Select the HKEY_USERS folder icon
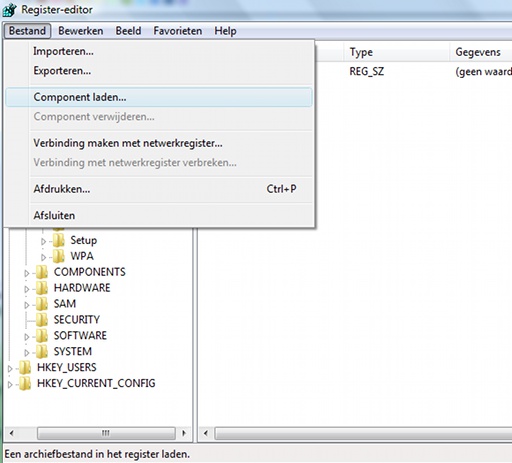Screen dimensions: 512x463 [x=25, y=368]
